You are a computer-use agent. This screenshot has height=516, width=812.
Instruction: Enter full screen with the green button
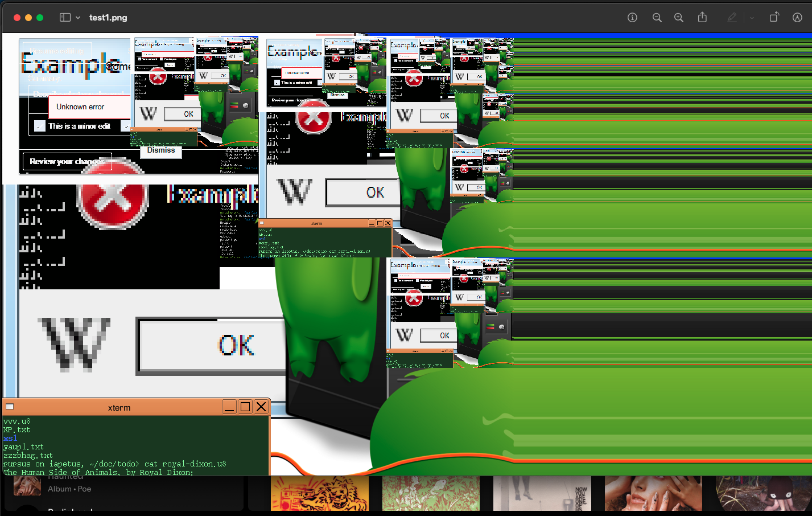click(40, 18)
